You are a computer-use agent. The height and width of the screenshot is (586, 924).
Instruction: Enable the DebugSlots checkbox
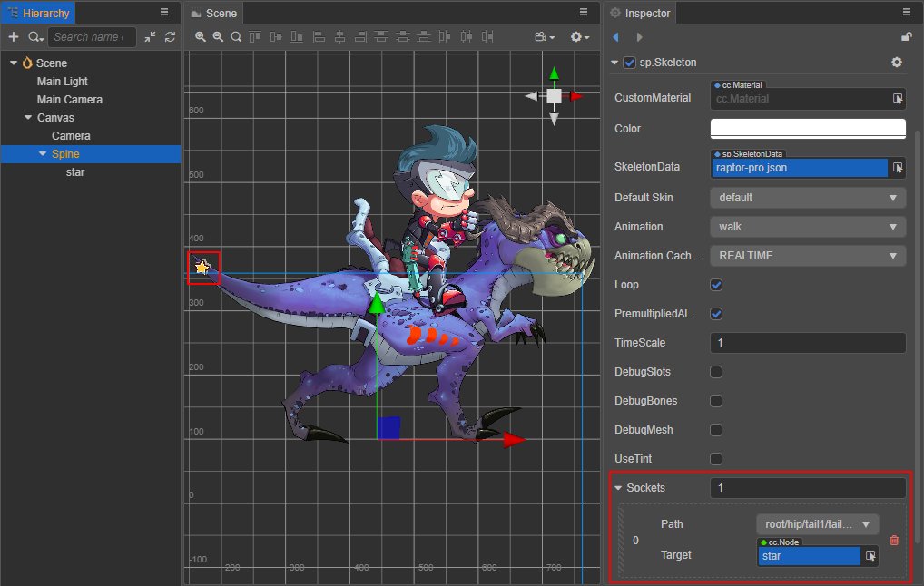716,372
